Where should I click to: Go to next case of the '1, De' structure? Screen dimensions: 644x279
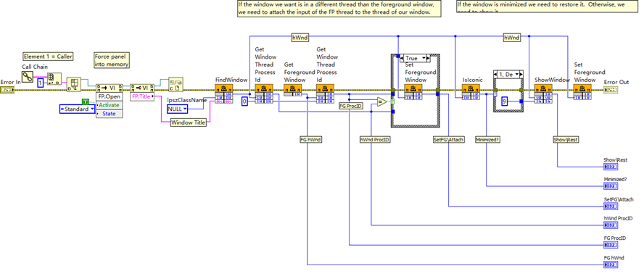521,74
